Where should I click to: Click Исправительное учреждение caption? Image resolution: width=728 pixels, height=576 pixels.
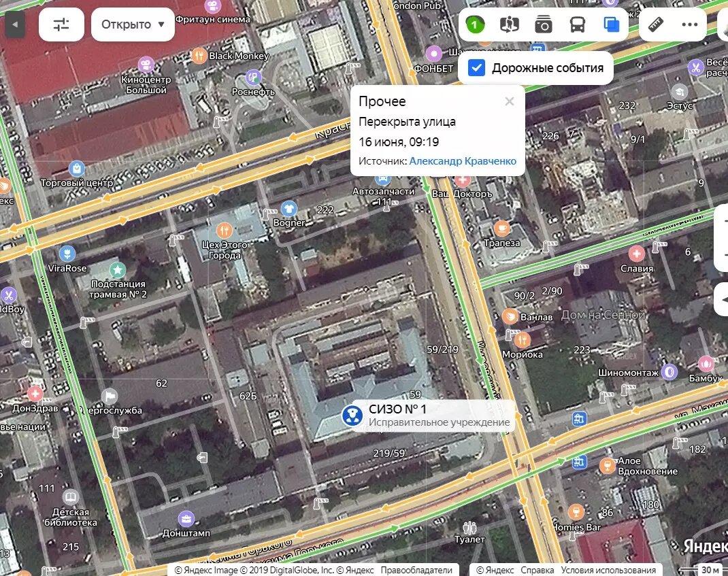coord(440,422)
